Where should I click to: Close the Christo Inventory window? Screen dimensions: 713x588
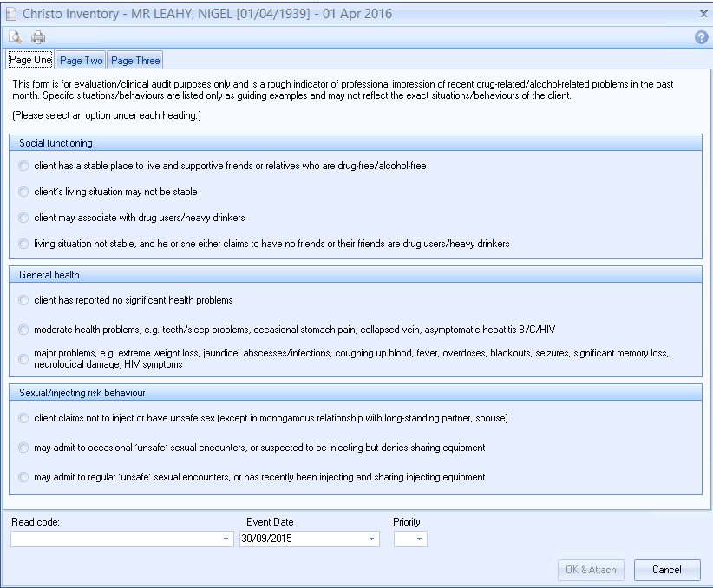click(703, 13)
